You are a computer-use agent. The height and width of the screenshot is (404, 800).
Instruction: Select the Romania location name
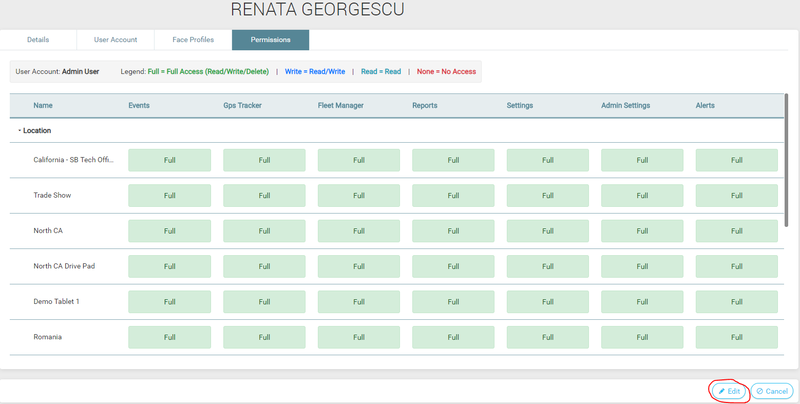pos(47,338)
